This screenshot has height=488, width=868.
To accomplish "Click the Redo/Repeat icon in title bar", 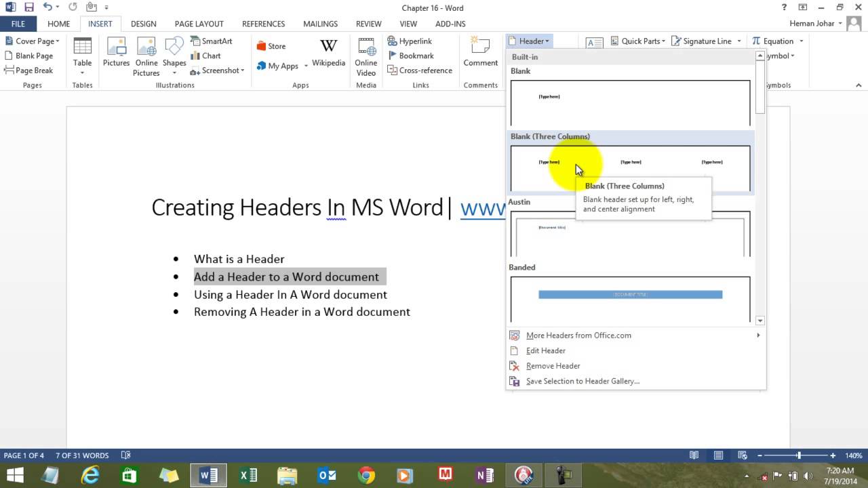I will 73,7.
